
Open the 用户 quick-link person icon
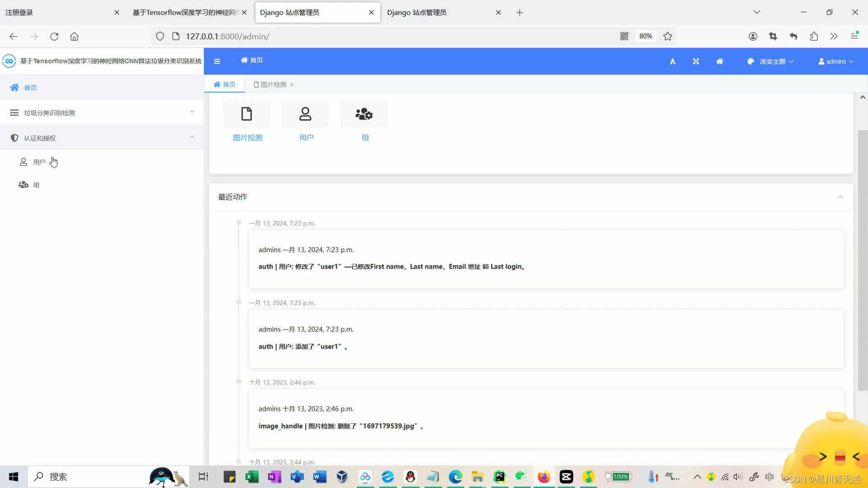(x=305, y=114)
